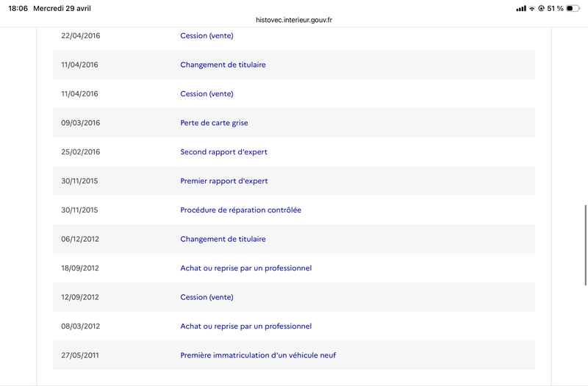Tap the histovec.interieur.gouv.fr address bar

coord(294,20)
